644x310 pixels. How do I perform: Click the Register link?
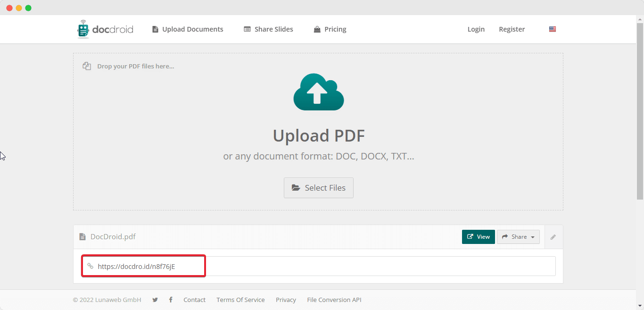(512, 29)
